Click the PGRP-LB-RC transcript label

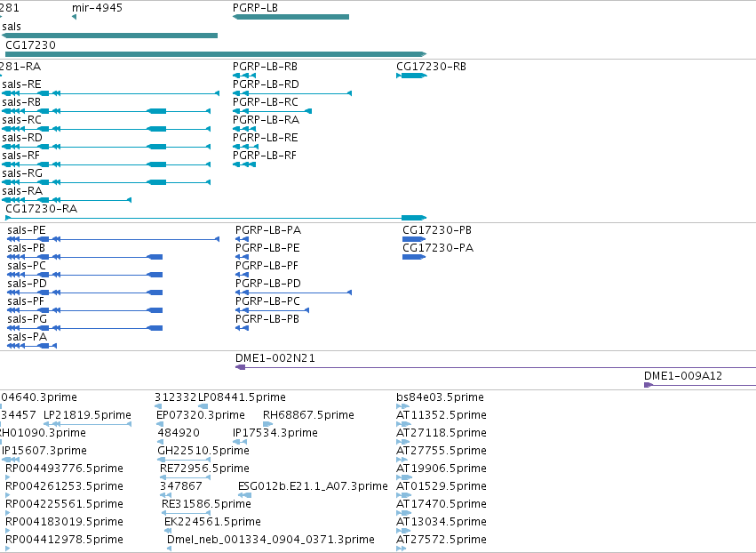point(266,102)
